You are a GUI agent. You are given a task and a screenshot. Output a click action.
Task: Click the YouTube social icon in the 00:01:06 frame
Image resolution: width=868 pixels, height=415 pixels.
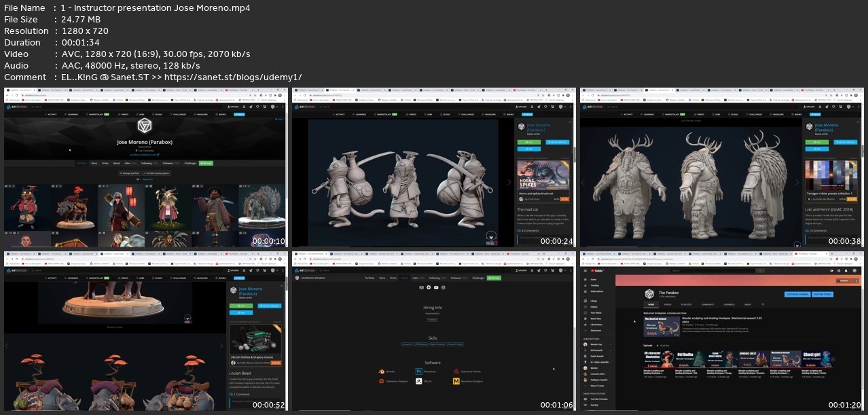tap(436, 287)
